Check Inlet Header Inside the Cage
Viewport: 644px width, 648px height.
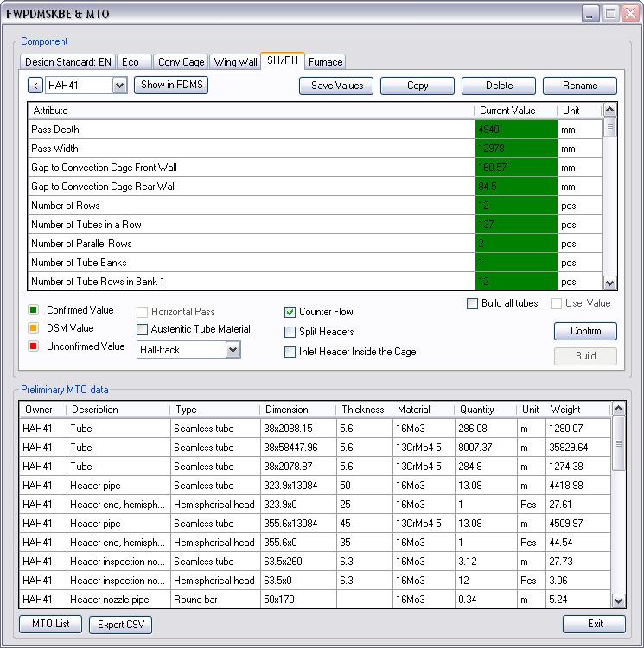[290, 352]
